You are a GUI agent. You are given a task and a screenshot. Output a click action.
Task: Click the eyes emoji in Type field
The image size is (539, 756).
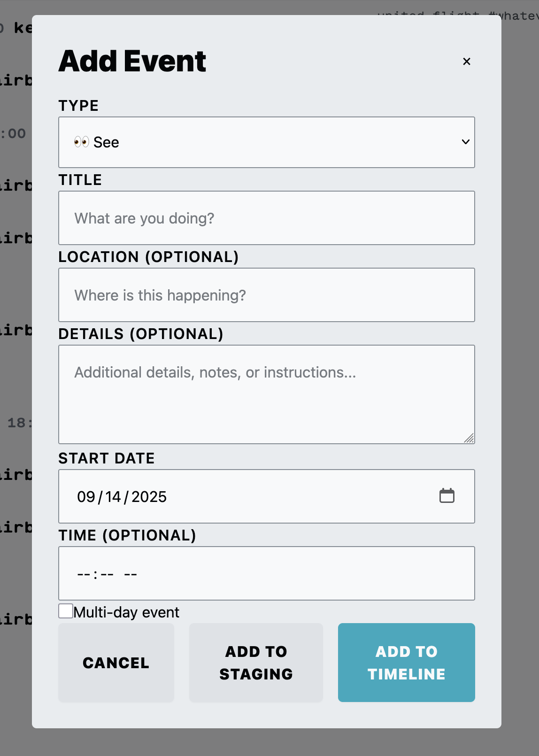click(x=81, y=142)
